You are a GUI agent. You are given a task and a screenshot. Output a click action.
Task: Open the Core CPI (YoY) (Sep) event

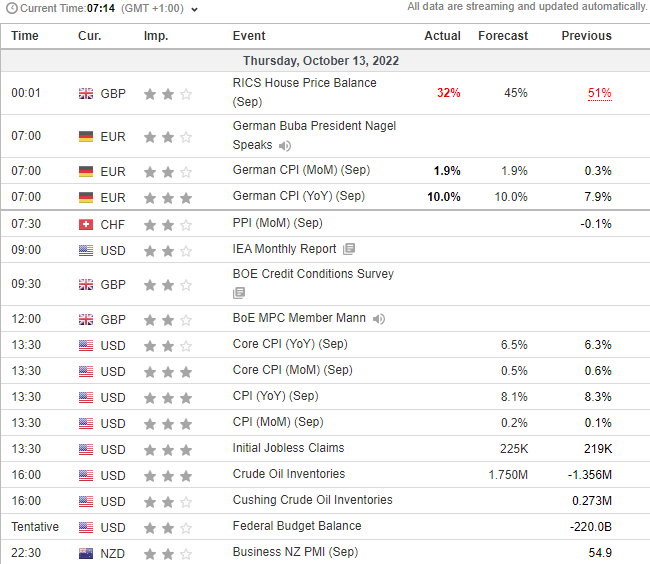click(290, 345)
